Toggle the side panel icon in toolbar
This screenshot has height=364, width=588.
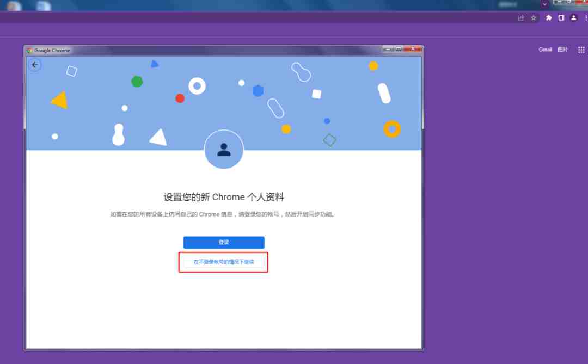click(x=561, y=17)
